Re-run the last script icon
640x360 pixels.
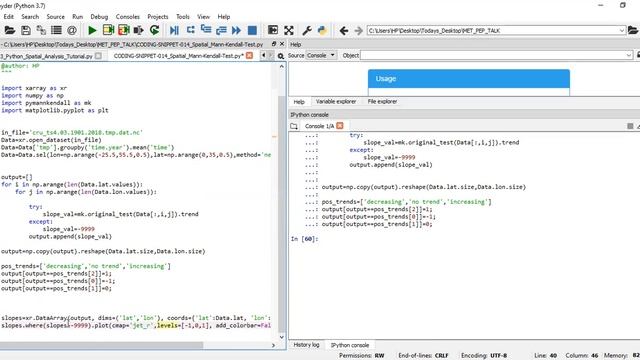click(154, 30)
